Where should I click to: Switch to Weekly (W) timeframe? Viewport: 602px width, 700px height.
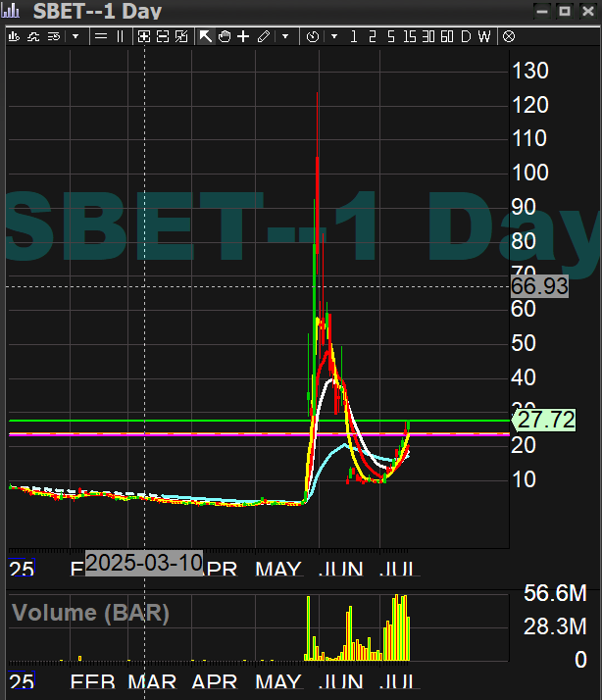(x=484, y=36)
